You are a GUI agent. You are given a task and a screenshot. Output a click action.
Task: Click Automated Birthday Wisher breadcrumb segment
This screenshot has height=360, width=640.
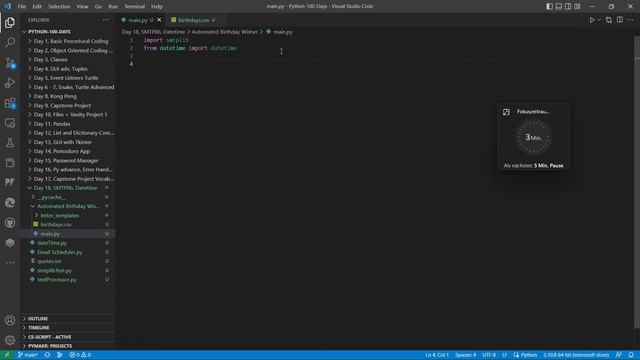tap(224, 32)
